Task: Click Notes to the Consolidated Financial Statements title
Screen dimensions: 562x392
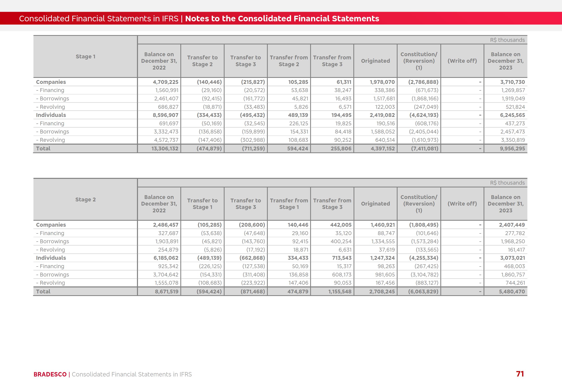Action: pos(282,19)
